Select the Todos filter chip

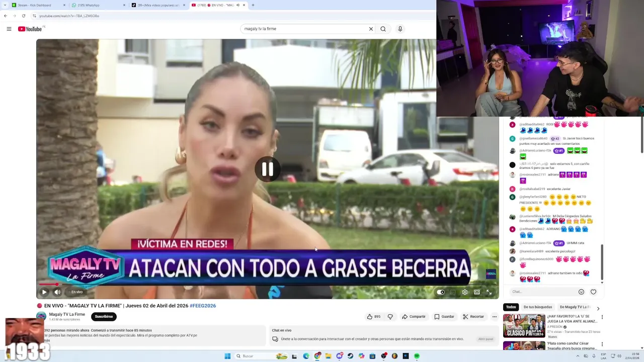(x=511, y=307)
